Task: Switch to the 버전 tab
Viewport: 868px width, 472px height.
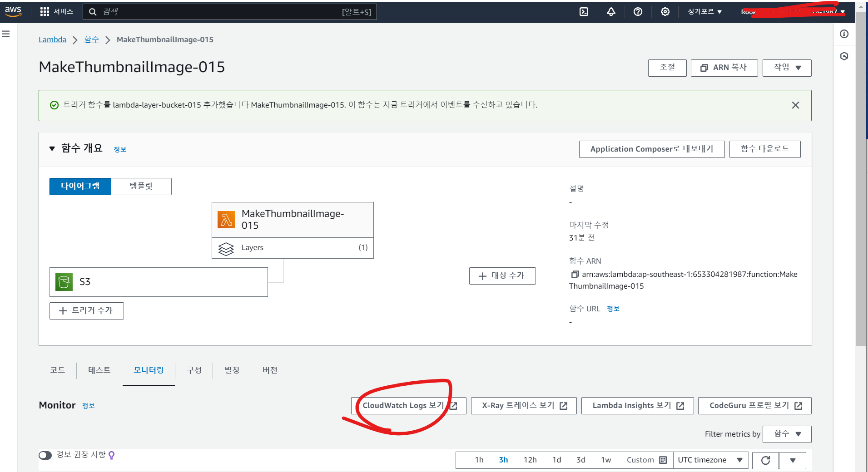Action: coord(270,370)
